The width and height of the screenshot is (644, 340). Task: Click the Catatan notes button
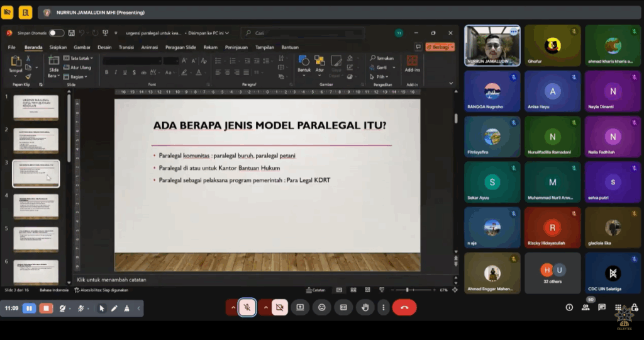316,290
